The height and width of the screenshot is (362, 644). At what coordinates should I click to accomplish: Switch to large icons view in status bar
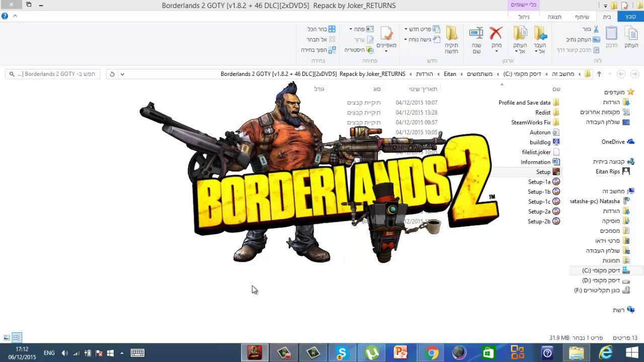click(7, 338)
